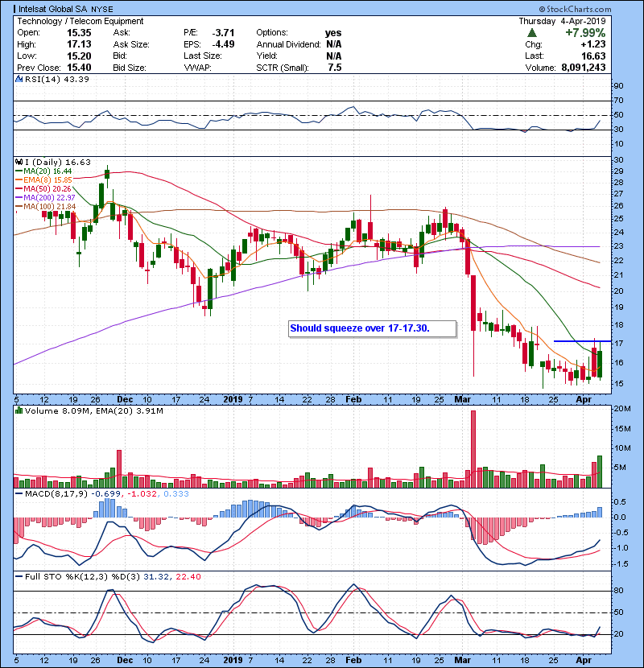Click the 20M label on volume axis
The image size is (644, 668).
click(621, 409)
